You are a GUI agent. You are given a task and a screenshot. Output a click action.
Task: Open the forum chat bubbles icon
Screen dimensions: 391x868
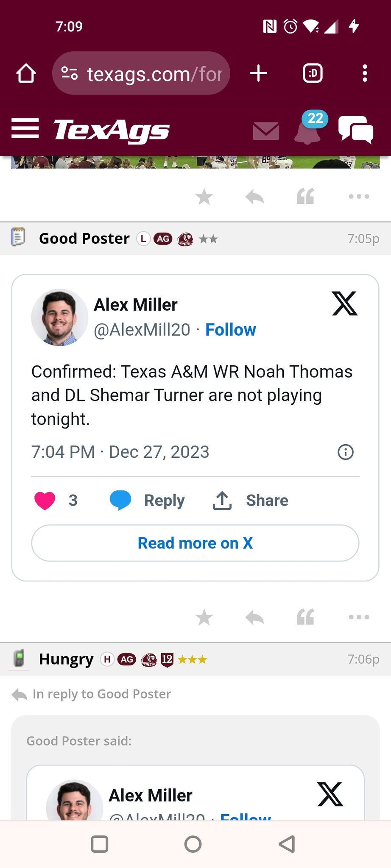355,130
